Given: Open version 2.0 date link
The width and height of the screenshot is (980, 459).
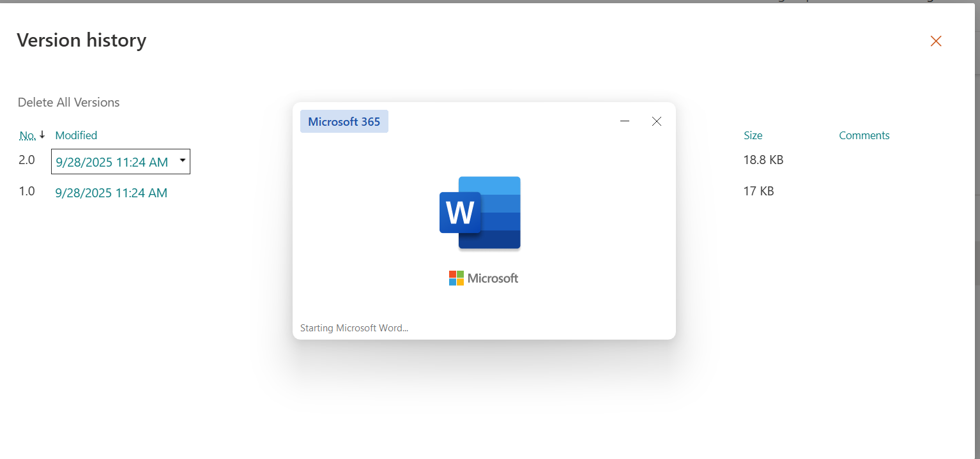Looking at the screenshot, I should (x=112, y=162).
